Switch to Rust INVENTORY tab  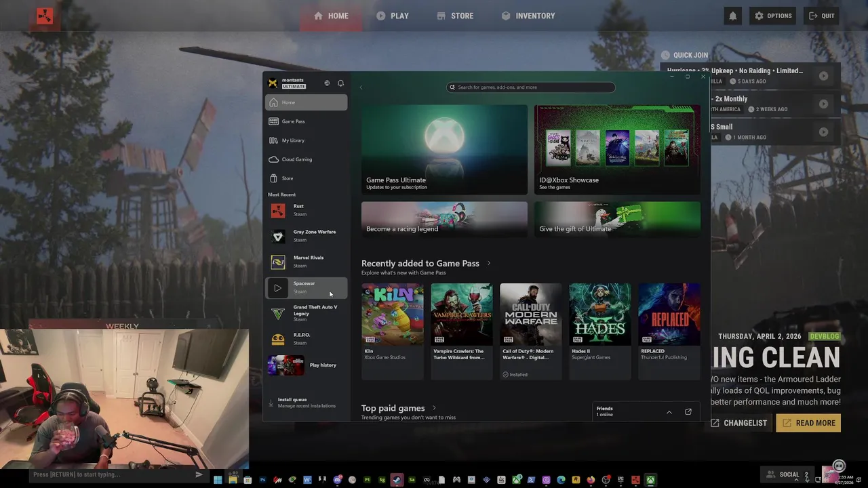528,16
